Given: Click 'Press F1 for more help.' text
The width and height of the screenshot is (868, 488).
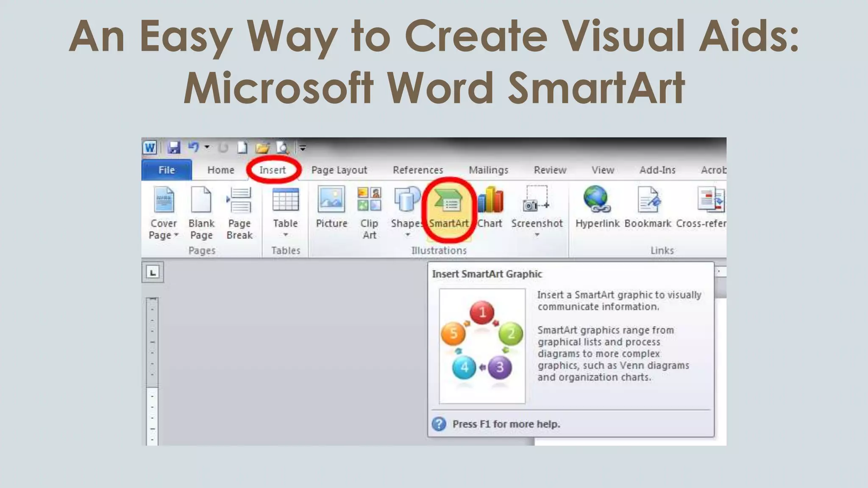Looking at the screenshot, I should (x=506, y=424).
